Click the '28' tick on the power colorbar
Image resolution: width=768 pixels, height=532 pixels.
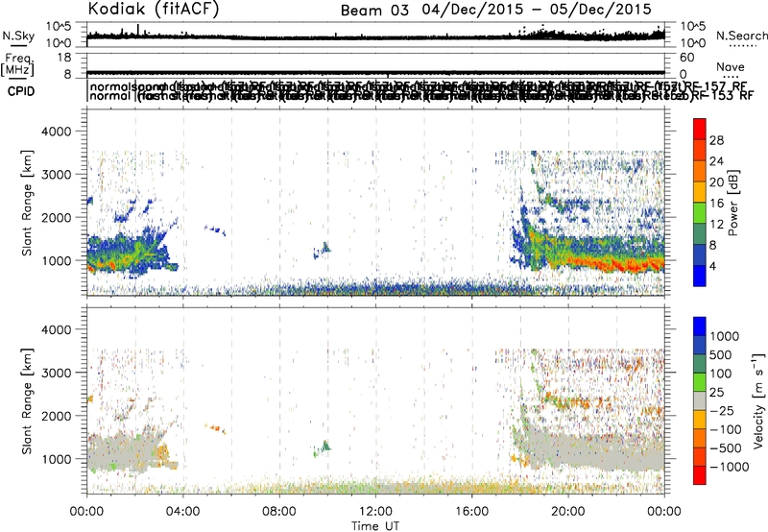tap(716, 140)
